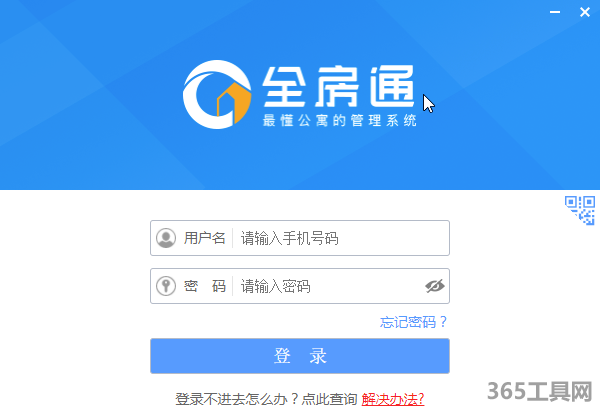This screenshot has width=600, height=420.
Task: Click the 全房通 title text
Action: coord(339,86)
